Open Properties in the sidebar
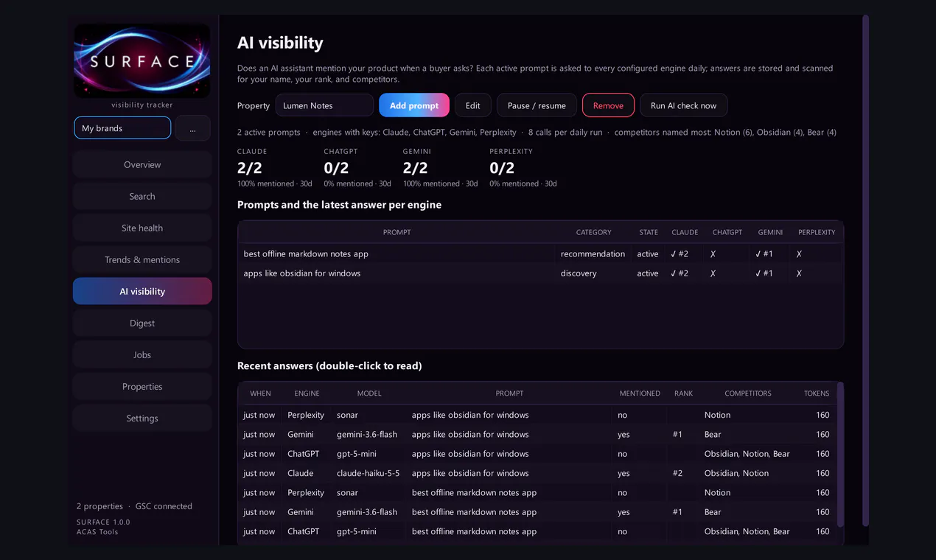 click(x=142, y=386)
